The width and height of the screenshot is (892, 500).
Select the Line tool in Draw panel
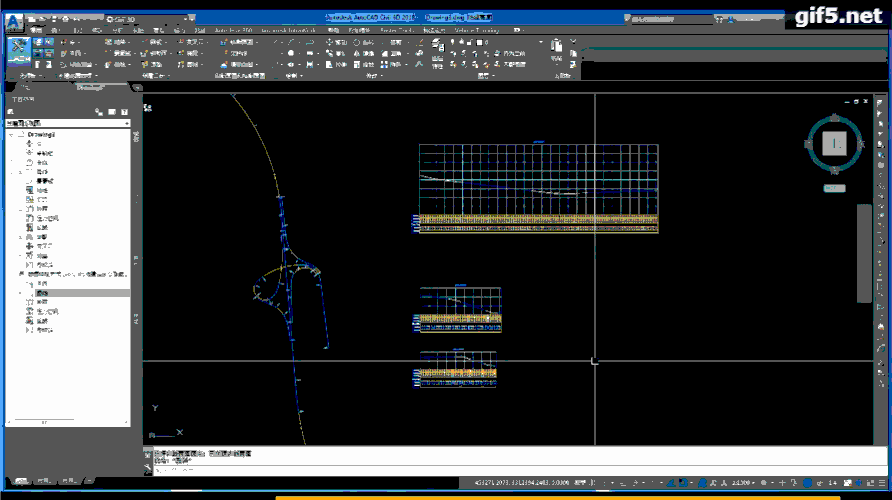tap(276, 42)
